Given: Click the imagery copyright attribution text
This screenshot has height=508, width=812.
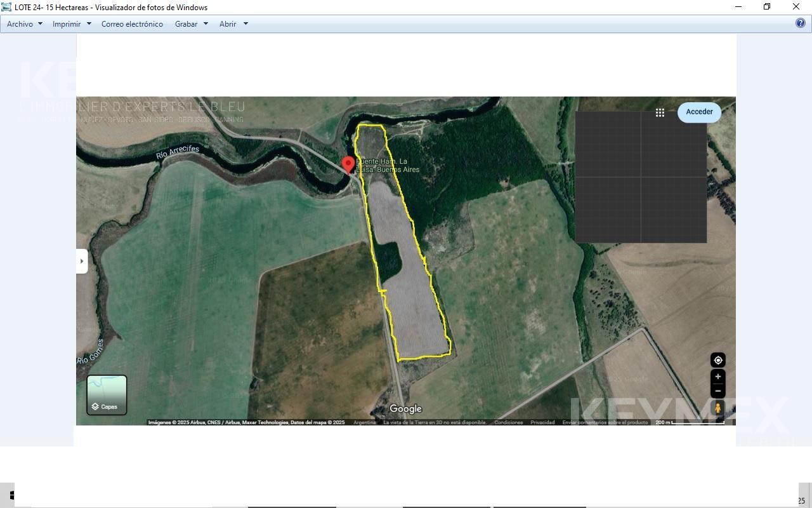Looking at the screenshot, I should click(x=247, y=422).
